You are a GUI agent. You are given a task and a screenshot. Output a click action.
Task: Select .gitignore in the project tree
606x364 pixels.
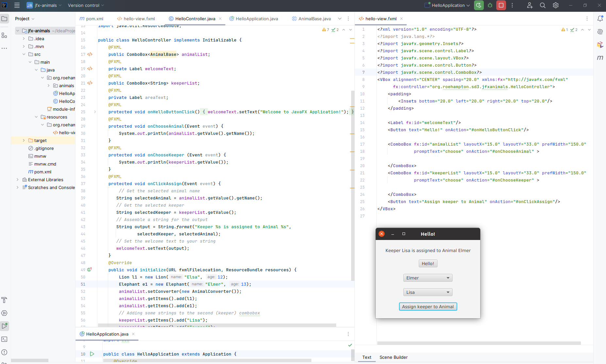44,148
